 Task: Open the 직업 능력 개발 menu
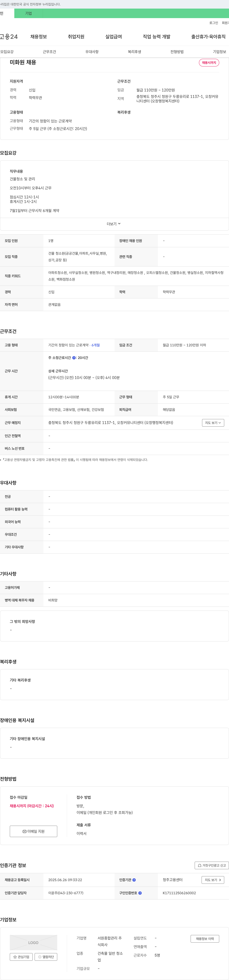point(157,36)
